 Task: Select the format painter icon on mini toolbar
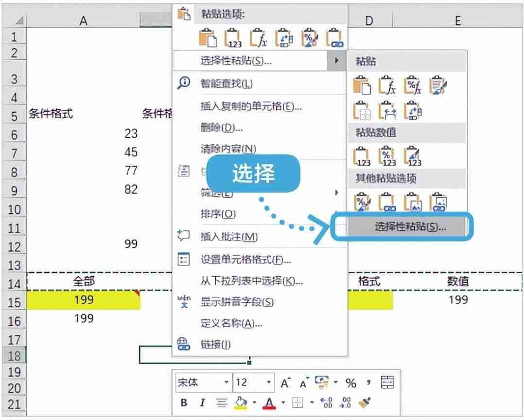pos(365,402)
